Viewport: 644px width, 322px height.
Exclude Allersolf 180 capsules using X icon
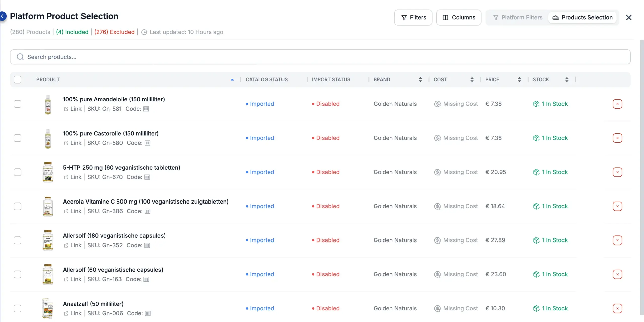617,240
